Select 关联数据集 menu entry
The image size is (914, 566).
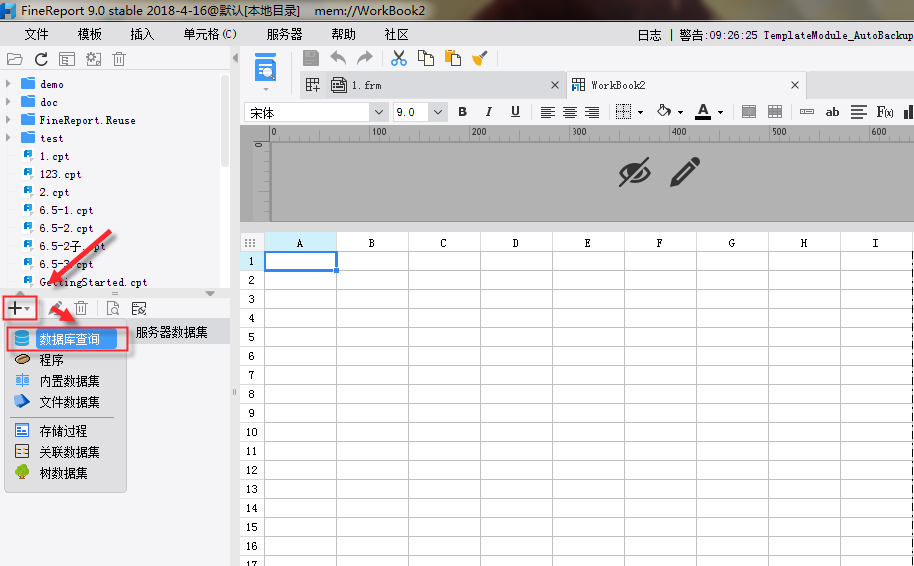tap(66, 452)
